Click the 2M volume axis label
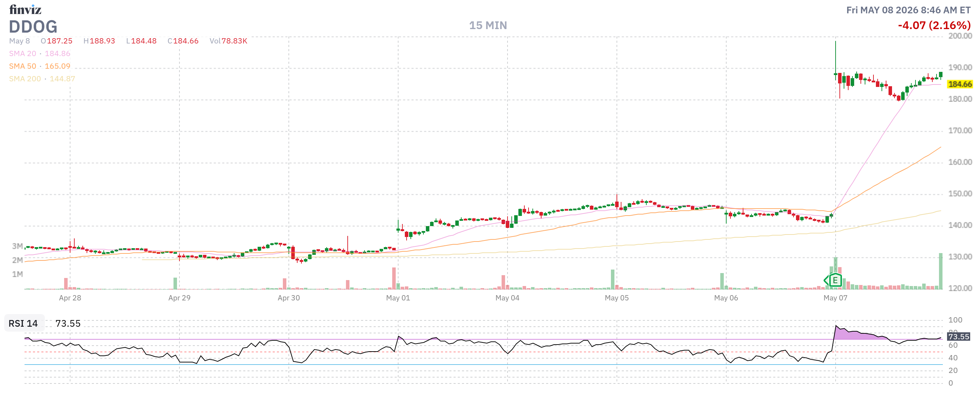980x394 pixels. click(x=18, y=260)
